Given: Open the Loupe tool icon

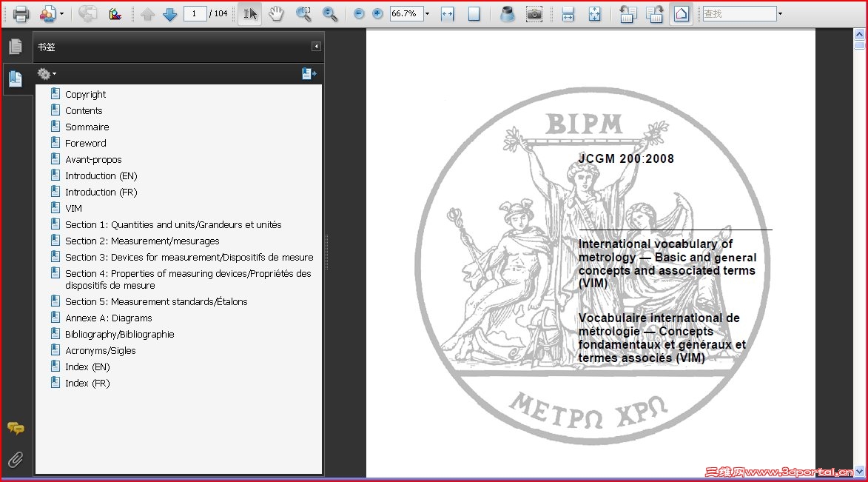Looking at the screenshot, I should pyautogui.click(x=506, y=14).
